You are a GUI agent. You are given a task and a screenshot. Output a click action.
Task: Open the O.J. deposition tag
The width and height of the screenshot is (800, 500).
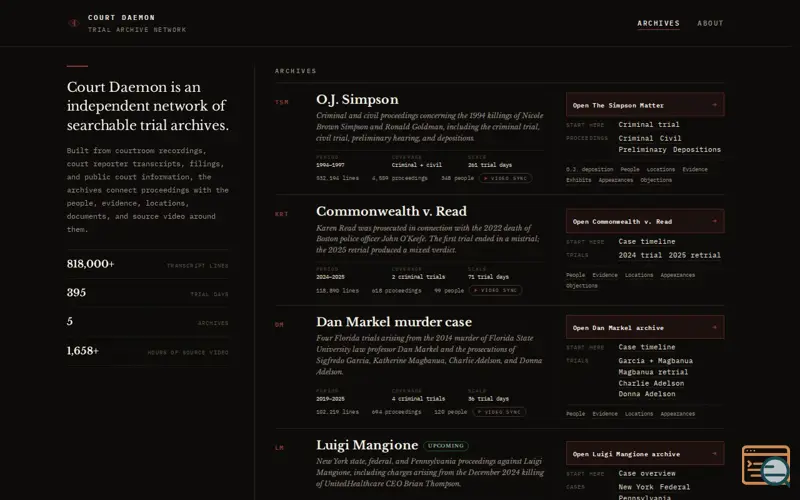point(589,169)
